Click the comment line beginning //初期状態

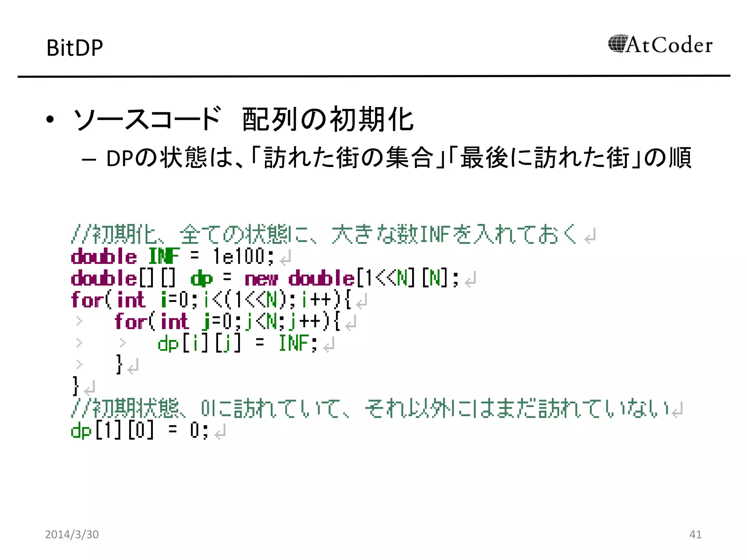[x=370, y=408]
